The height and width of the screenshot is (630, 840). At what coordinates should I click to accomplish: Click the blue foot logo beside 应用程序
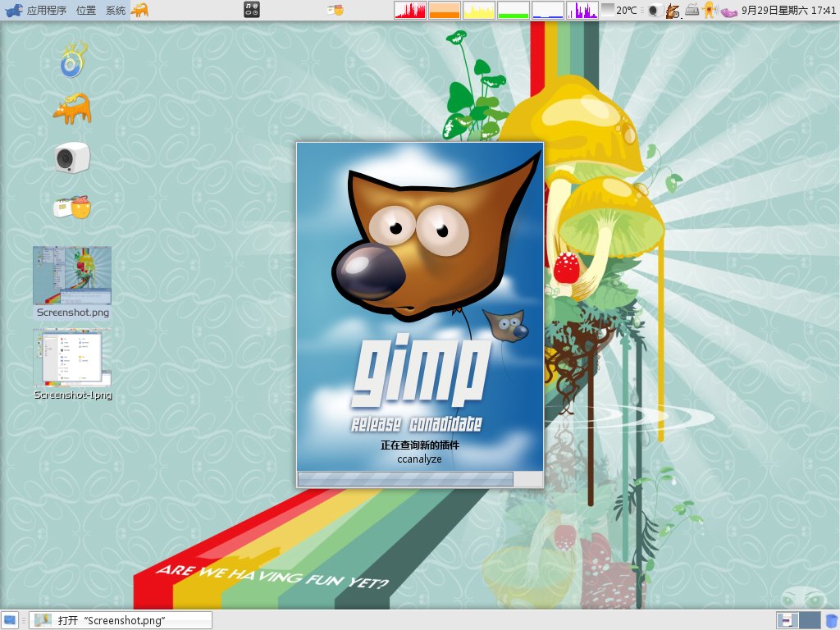pyautogui.click(x=13, y=10)
